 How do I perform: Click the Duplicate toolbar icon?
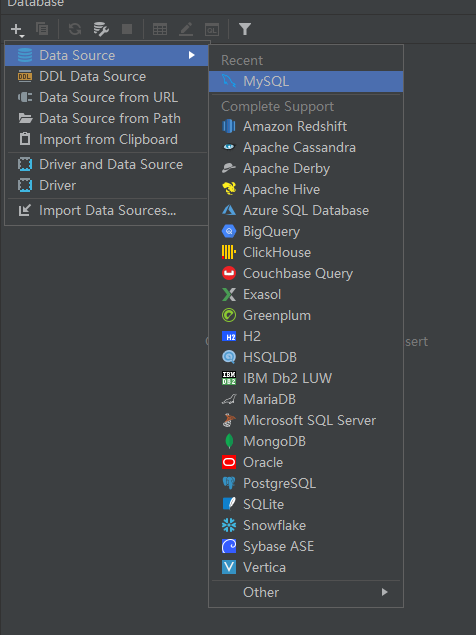[x=42, y=29]
